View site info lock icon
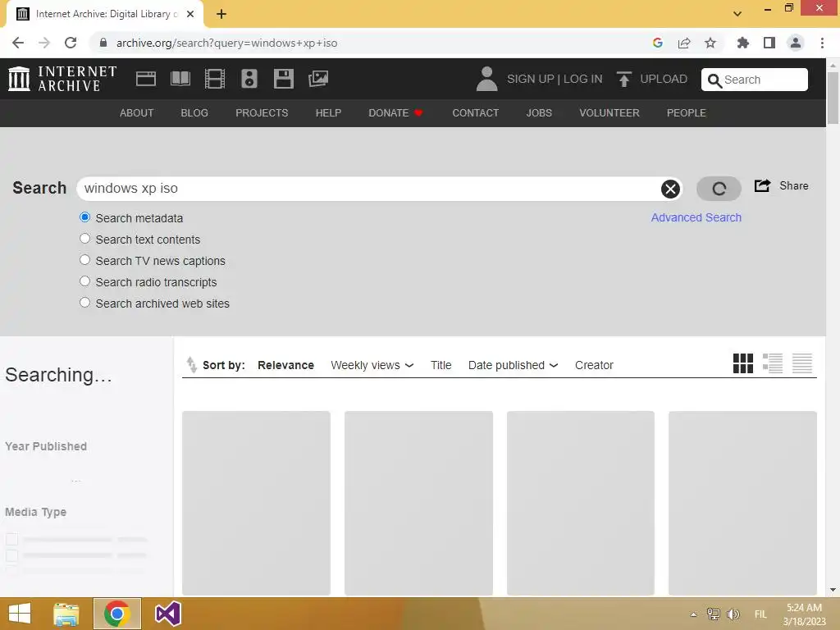 103,43
